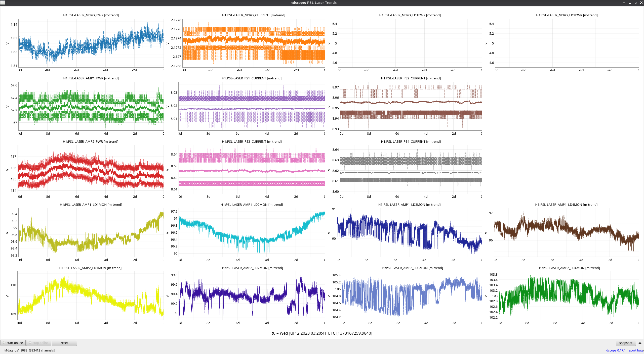The width and height of the screenshot is (644, 354).
Task: Open the report bug link
Action: (635, 350)
